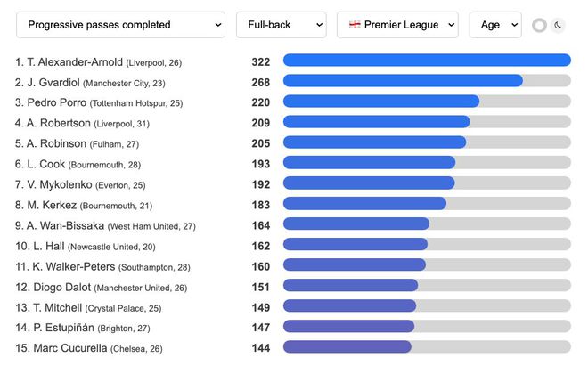Click Pedro Porro's progress bar

(427, 102)
